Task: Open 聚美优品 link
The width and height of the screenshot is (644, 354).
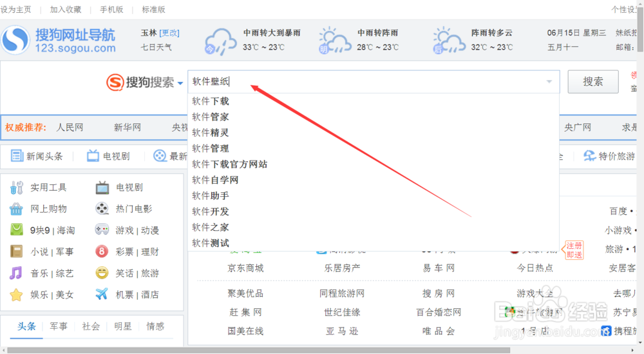Action: (x=245, y=293)
